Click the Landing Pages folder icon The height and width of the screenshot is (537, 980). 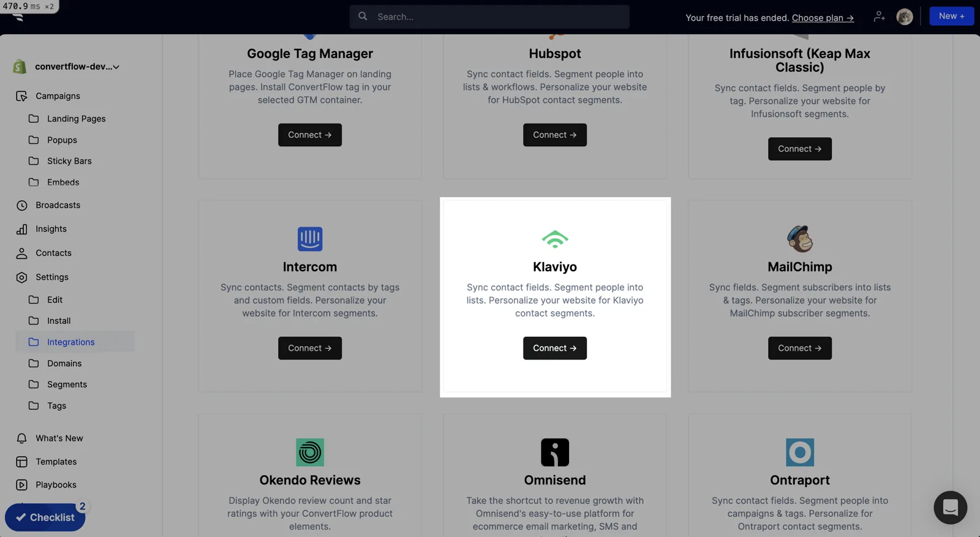coord(34,119)
